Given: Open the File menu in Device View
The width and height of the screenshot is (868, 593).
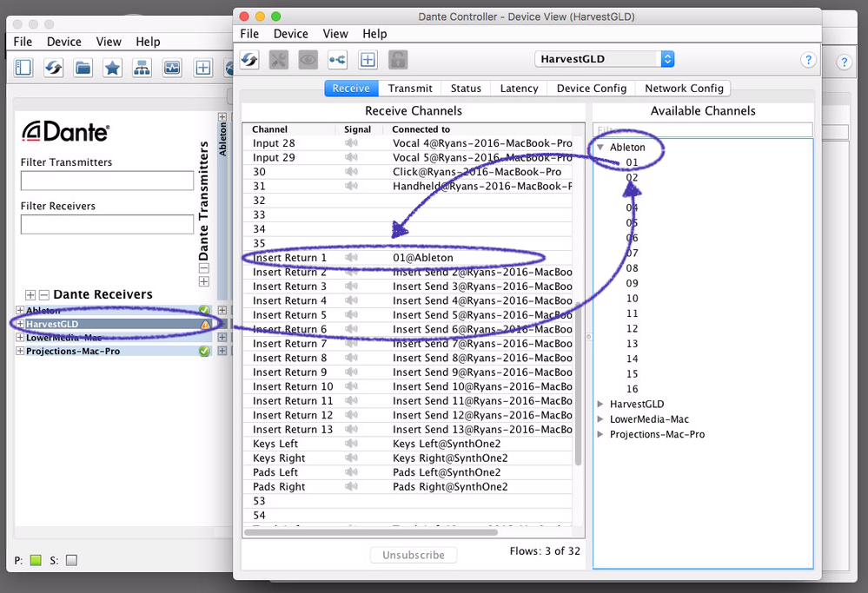Looking at the screenshot, I should coord(249,34).
